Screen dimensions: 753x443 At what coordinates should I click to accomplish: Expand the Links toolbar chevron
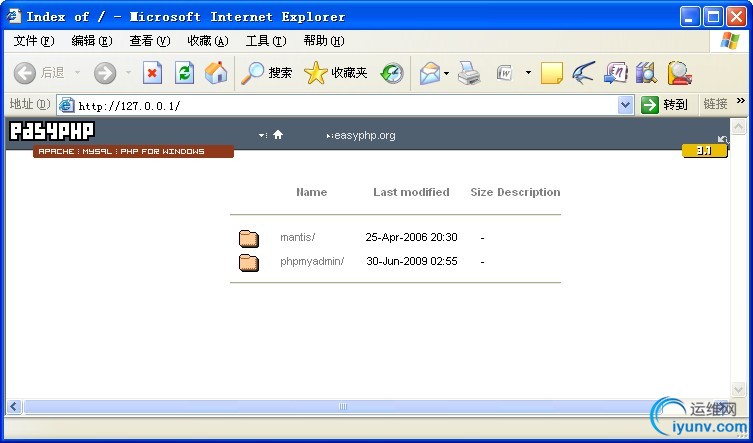(x=741, y=100)
